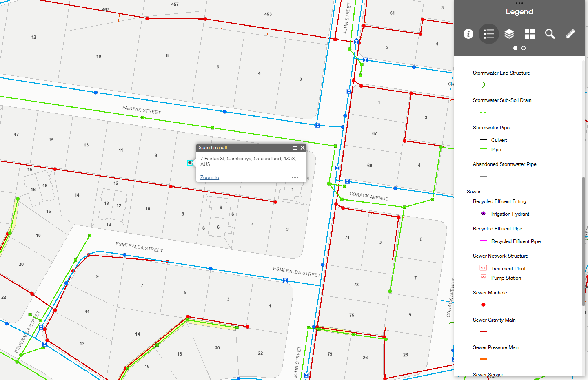Click the Legend panel vertical scrollbar
The width and height of the screenshot is (588, 380).
tap(584, 241)
